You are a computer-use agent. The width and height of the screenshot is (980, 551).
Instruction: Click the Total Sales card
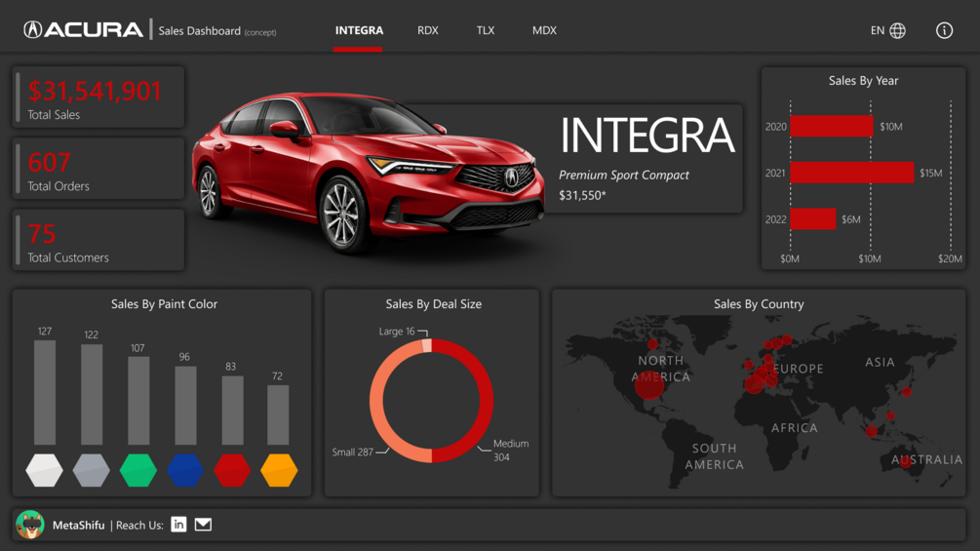(98, 98)
